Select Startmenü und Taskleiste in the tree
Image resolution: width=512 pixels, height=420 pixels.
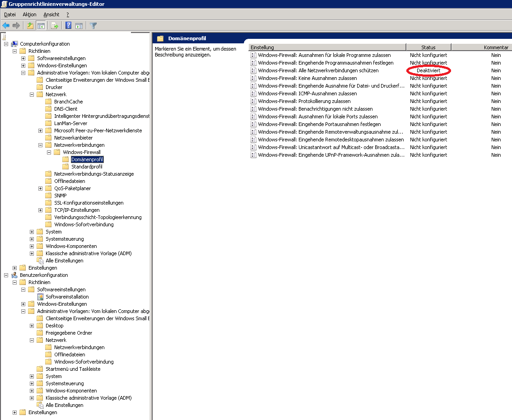click(x=73, y=369)
